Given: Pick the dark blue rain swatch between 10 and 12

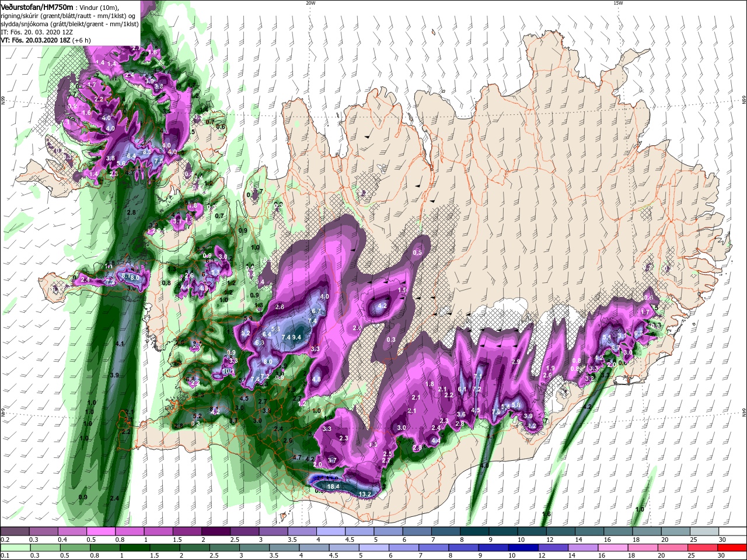Looking at the screenshot, I should pyautogui.click(x=524, y=548).
